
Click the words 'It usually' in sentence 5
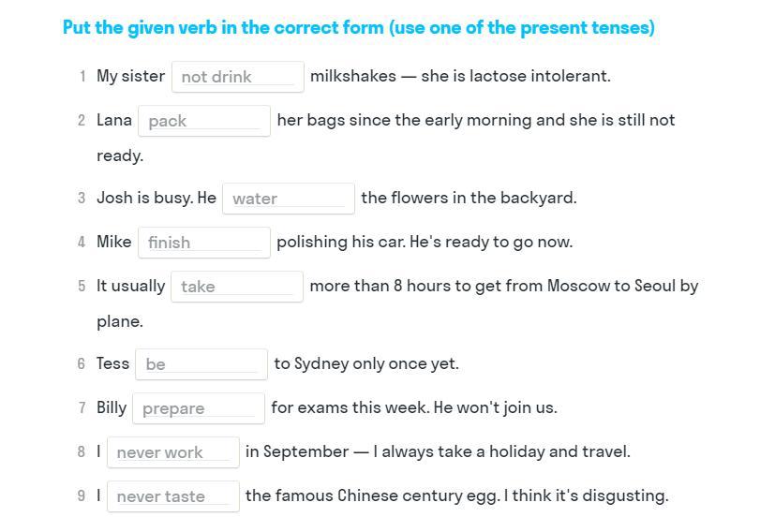[x=130, y=286]
